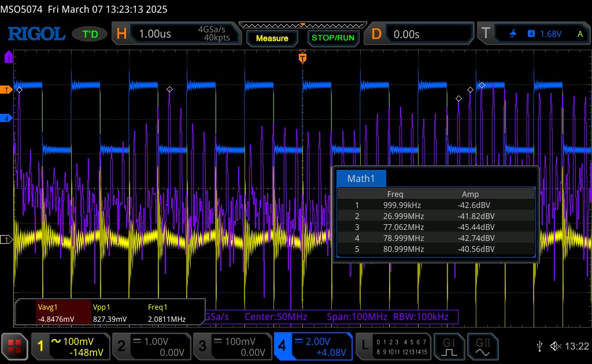Click the USB connection status icon
The width and height of the screenshot is (592, 364).
tap(540, 346)
